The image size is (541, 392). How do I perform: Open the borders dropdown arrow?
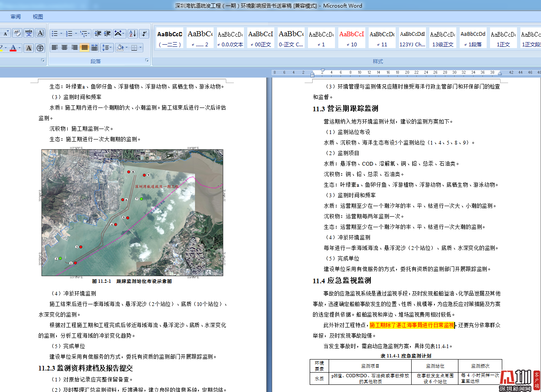pyautogui.click(x=141, y=48)
